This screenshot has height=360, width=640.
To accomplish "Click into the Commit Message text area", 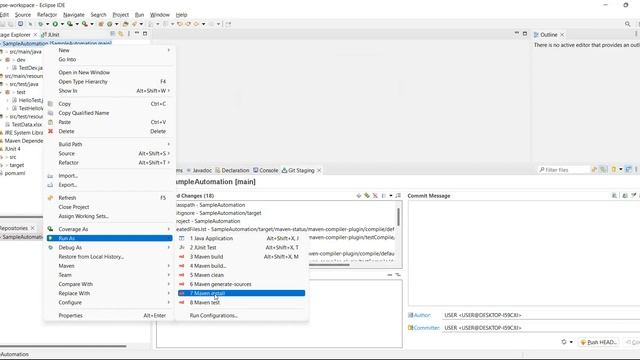I will click(524, 253).
